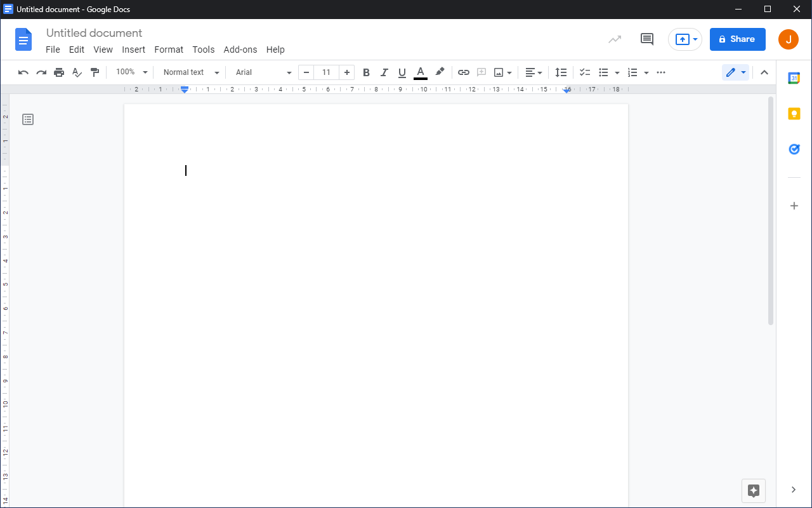Open Google Calendar in the side panel
Screen dimensions: 812x508
tap(794, 77)
